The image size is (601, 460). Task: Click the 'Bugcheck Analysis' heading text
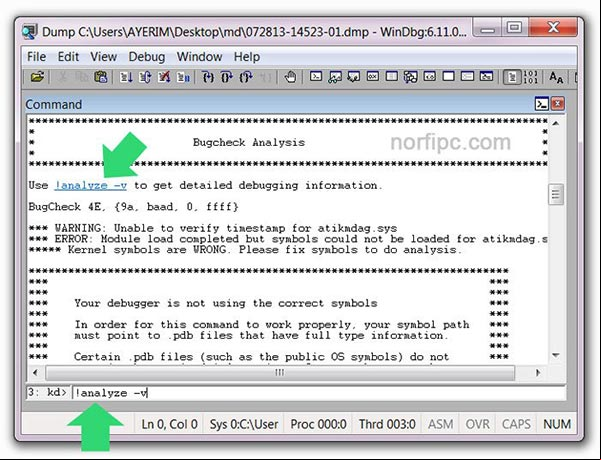[x=249, y=143]
